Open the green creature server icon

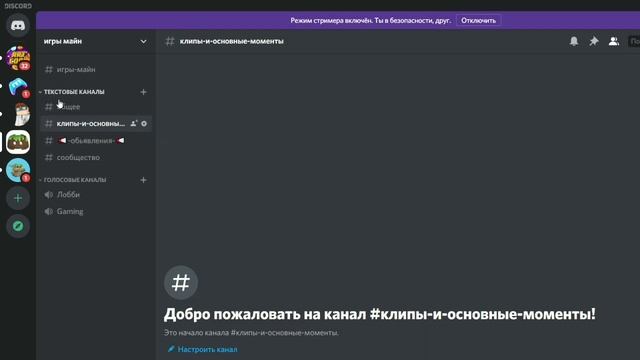18,170
